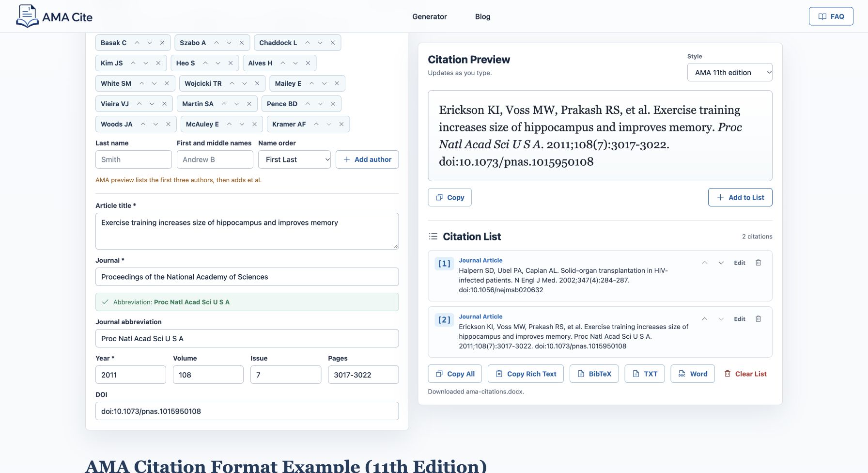Open the Blog page
Image resolution: width=868 pixels, height=473 pixels.
(483, 16)
